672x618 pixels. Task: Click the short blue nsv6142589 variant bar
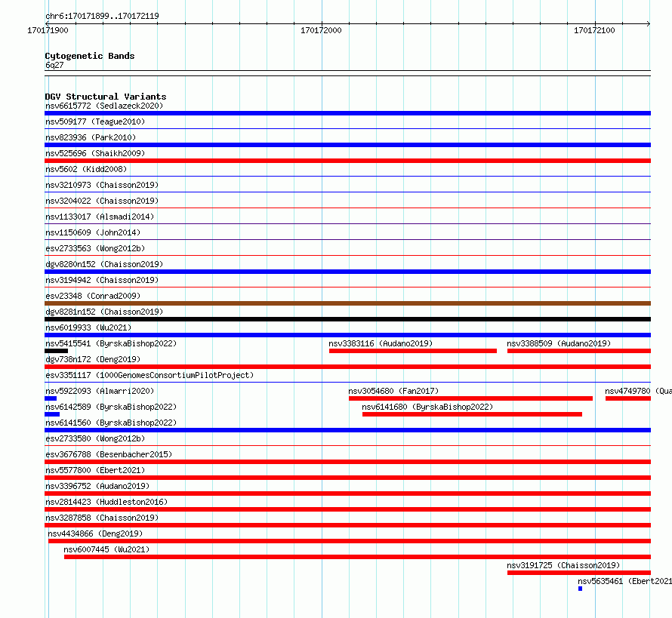tap(52, 414)
